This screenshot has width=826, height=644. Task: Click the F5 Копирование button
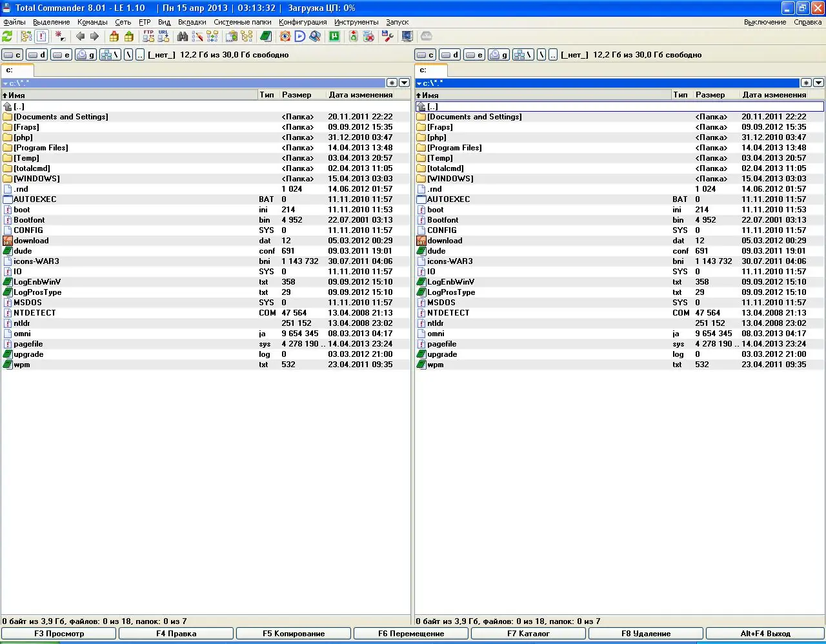click(294, 634)
